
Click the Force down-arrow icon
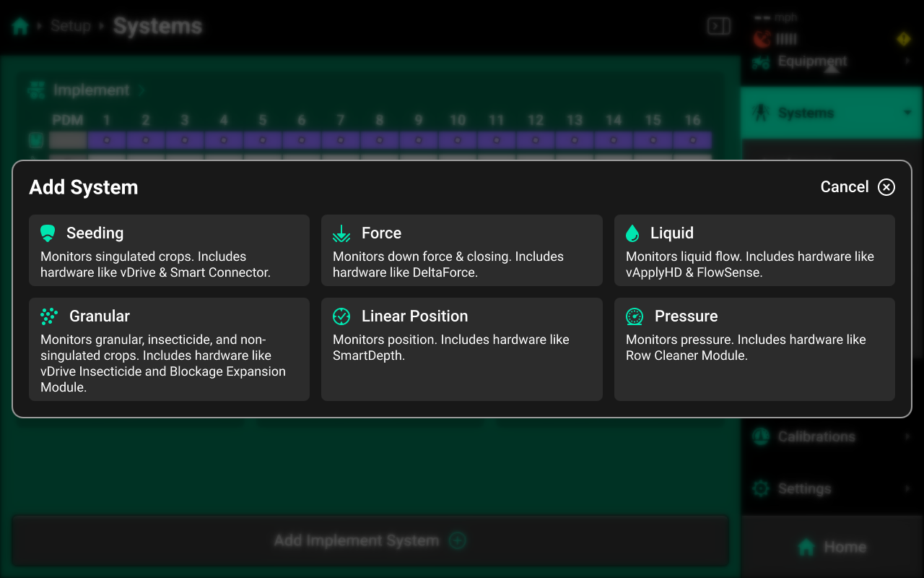[341, 233]
